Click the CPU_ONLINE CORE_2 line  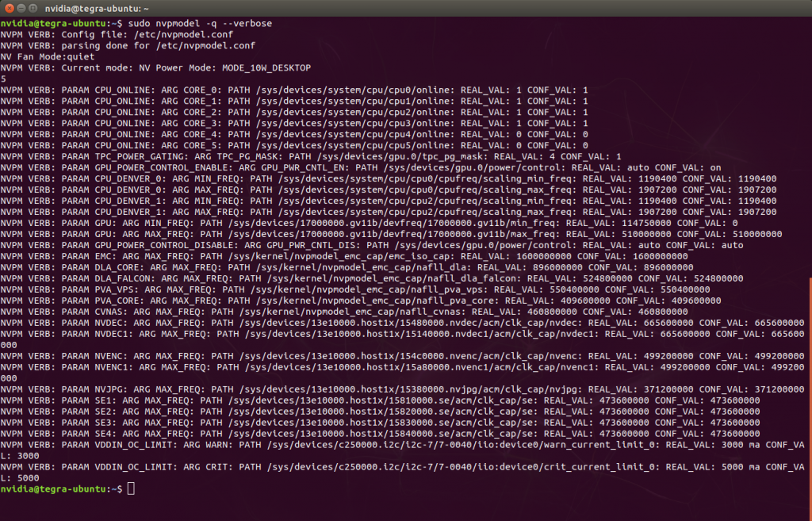(x=294, y=113)
